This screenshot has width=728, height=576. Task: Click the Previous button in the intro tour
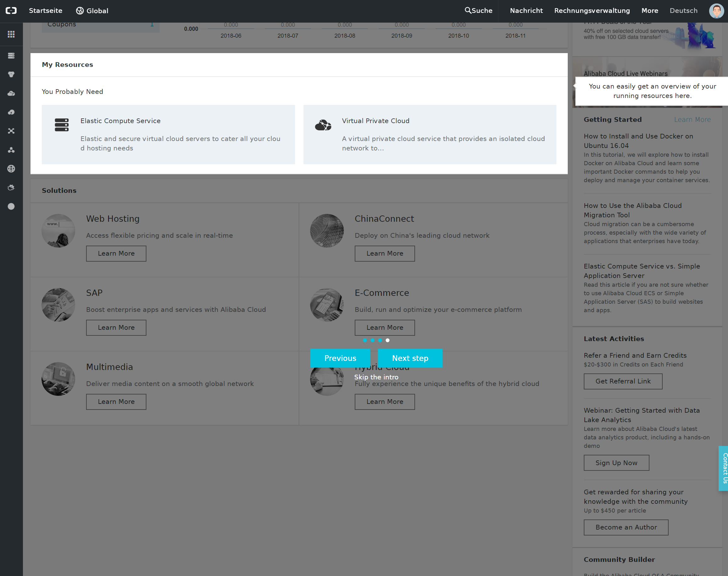[340, 358]
